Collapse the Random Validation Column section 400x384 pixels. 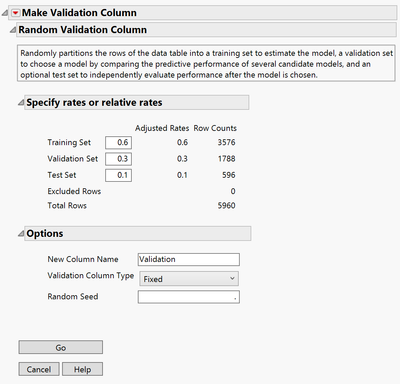[13, 30]
